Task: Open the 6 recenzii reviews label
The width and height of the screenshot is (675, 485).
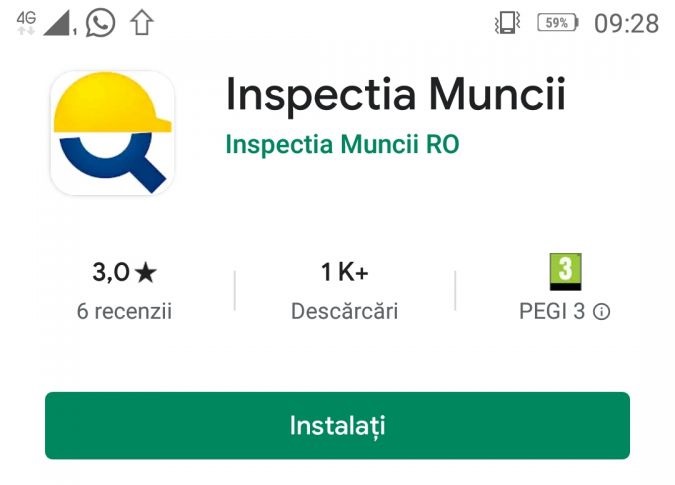Action: click(124, 311)
